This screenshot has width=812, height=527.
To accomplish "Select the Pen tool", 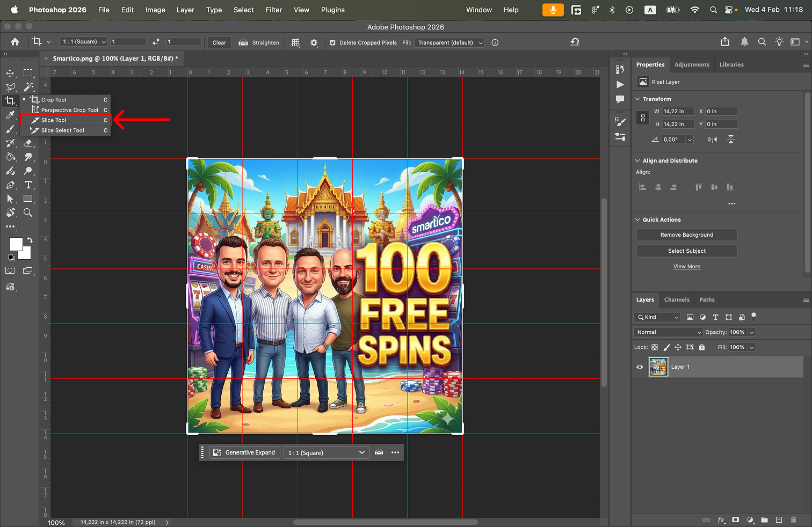I will 10,185.
